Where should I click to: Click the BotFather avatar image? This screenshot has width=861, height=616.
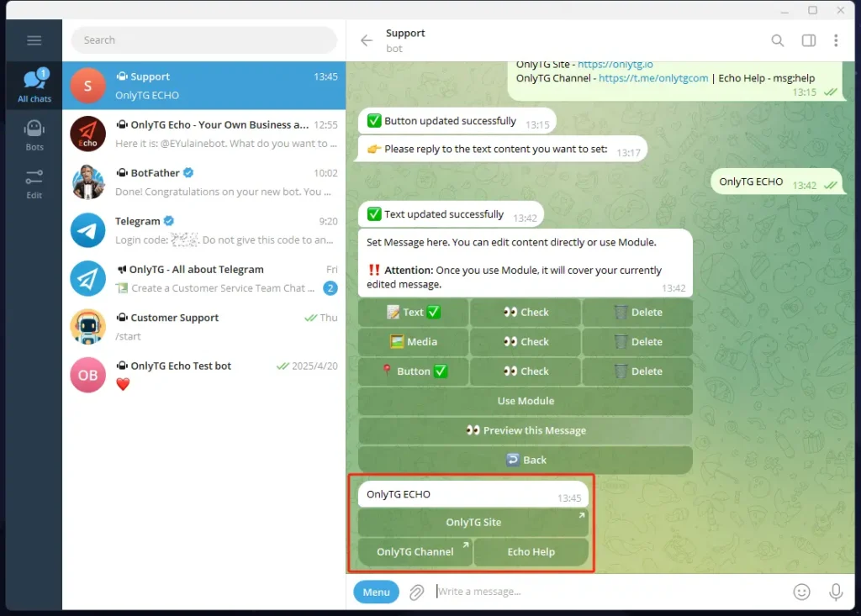pos(87,182)
